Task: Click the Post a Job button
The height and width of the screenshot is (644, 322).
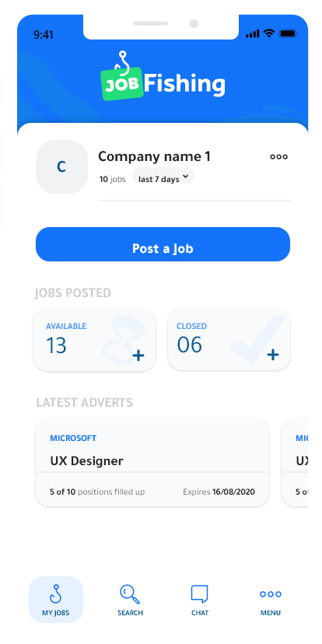Action: click(163, 244)
